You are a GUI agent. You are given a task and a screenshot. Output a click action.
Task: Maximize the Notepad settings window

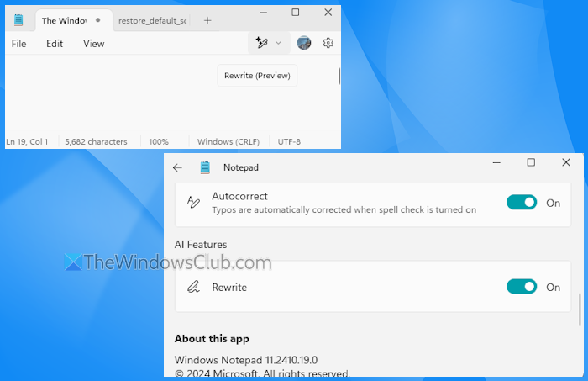531,162
